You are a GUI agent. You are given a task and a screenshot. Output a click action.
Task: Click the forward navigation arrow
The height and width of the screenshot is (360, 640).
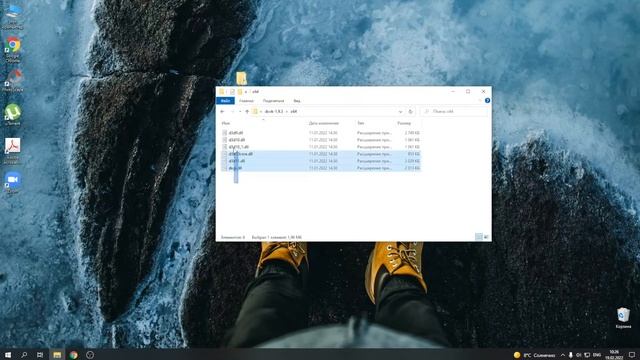(x=232, y=111)
